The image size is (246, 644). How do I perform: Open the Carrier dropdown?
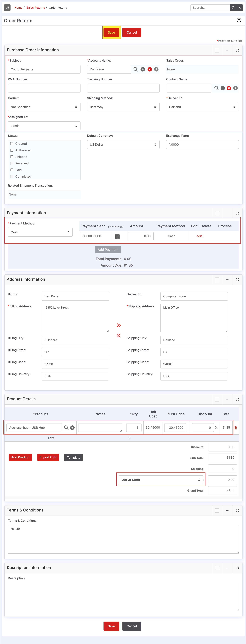pos(44,107)
